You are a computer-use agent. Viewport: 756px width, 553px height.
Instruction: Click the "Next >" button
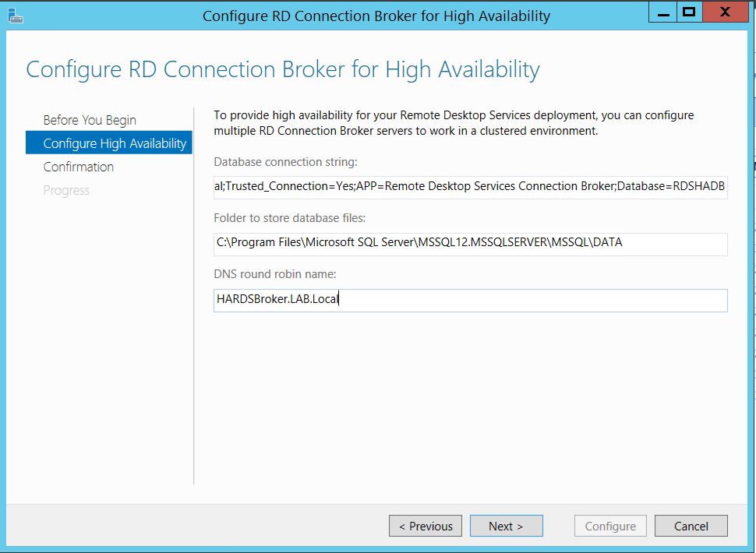tap(506, 526)
